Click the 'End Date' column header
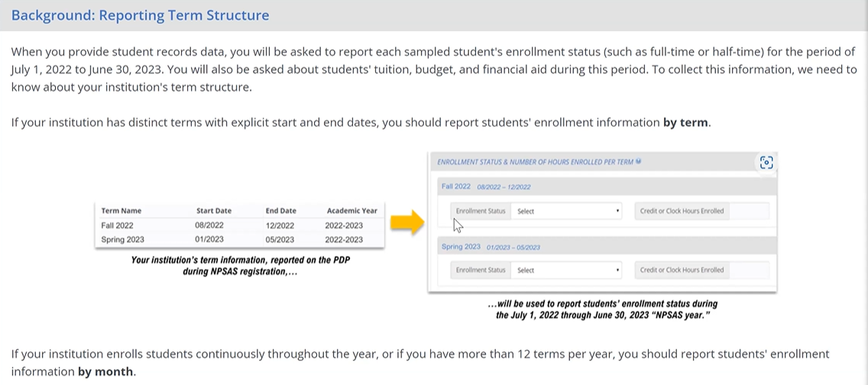Screen dimensions: 868x385 click(x=280, y=211)
